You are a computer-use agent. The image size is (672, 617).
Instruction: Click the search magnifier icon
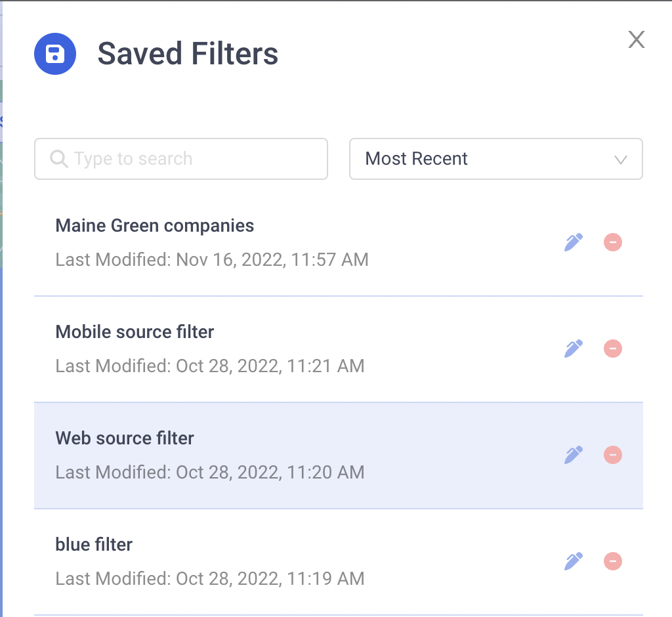[58, 159]
